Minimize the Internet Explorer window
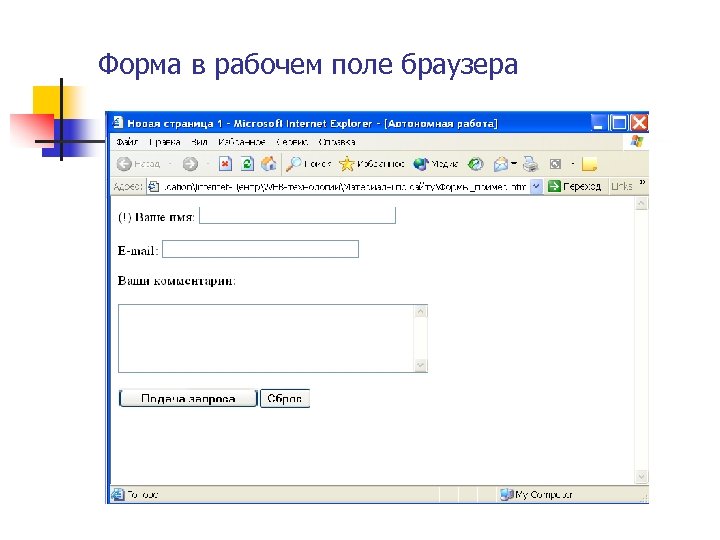Image resolution: width=720 pixels, height=540 pixels. (x=598, y=123)
